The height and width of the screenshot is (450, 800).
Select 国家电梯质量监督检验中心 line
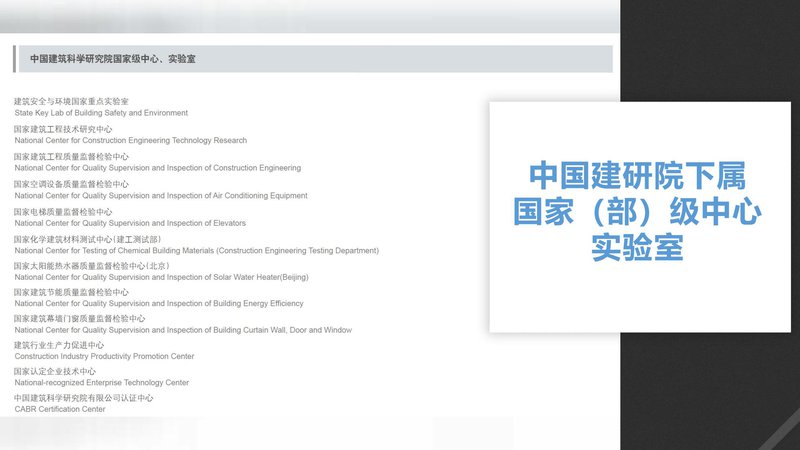point(63,212)
